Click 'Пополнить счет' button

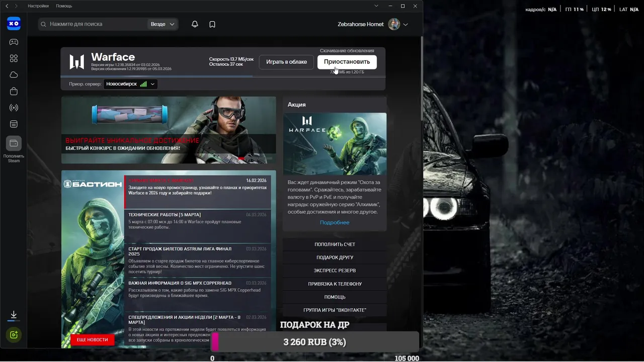(335, 244)
